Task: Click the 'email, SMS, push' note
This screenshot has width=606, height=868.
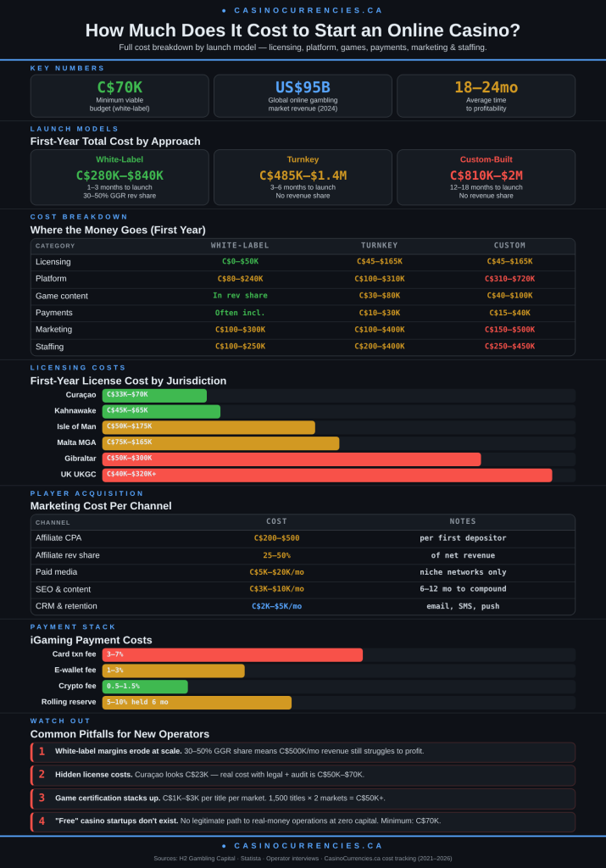Action: pos(463,606)
